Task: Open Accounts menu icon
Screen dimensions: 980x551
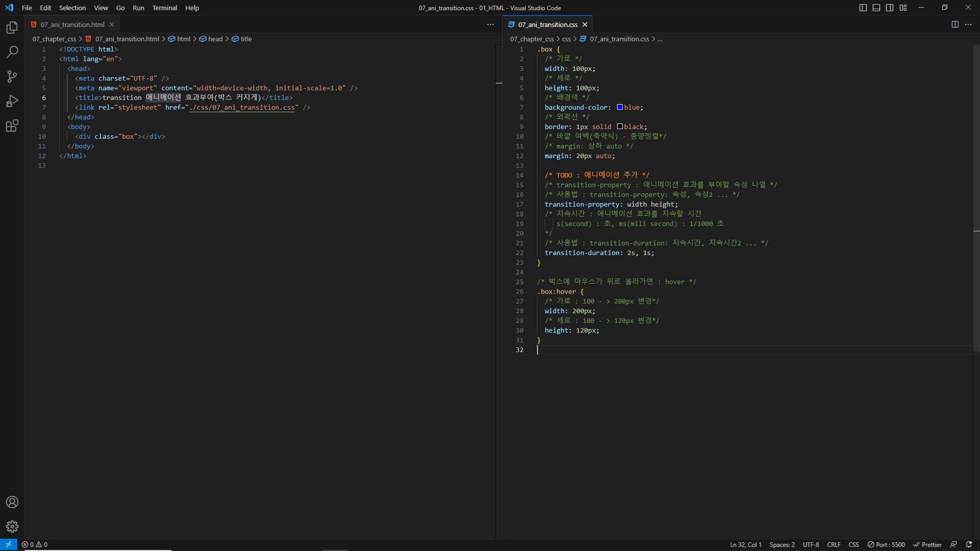Action: [x=12, y=502]
